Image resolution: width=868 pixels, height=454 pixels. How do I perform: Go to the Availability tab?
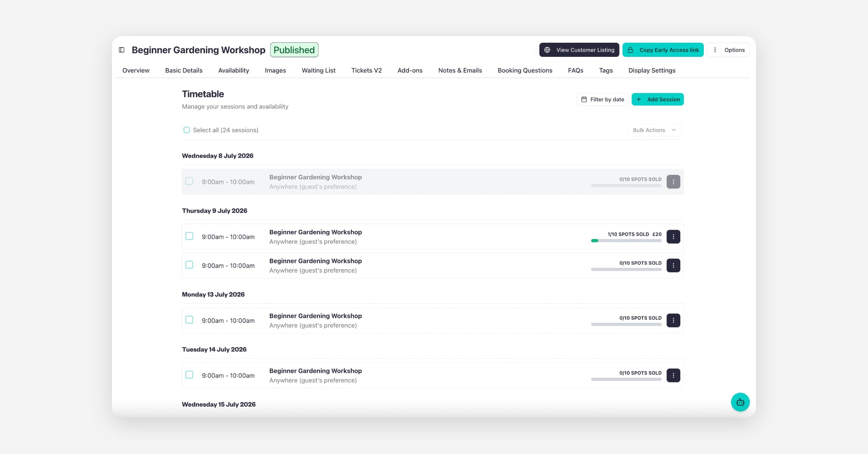coord(234,70)
